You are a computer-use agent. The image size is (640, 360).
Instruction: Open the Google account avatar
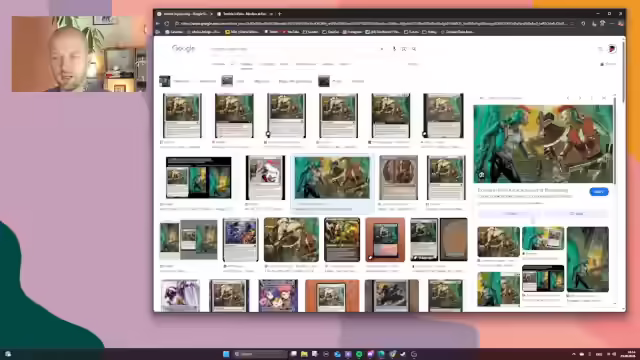tap(612, 49)
